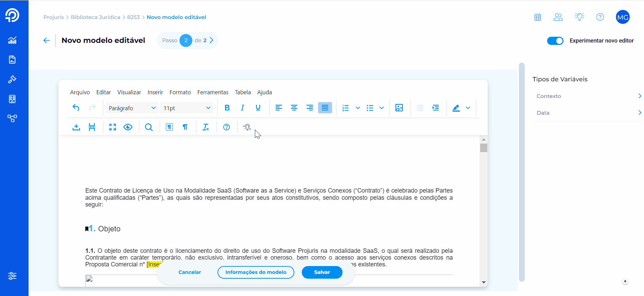Click the Salvar button
Viewport: 644px width, 296px height.
(x=322, y=272)
